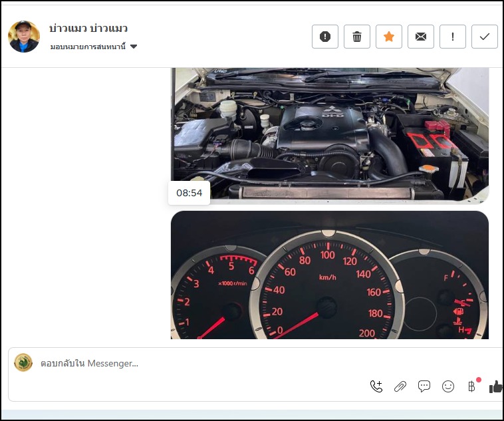Open the emoji picker smiley icon
Viewport: 504px width, 421px height.
pyautogui.click(x=448, y=386)
